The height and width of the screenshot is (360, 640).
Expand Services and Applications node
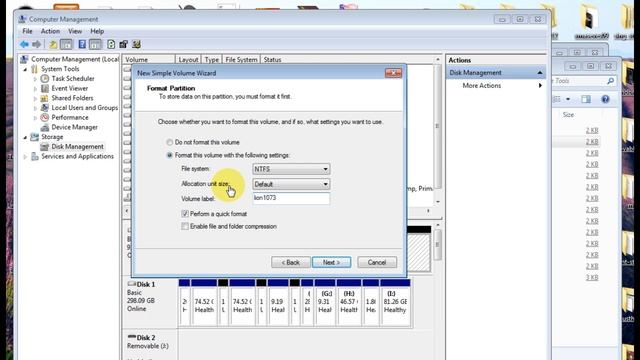[25, 157]
